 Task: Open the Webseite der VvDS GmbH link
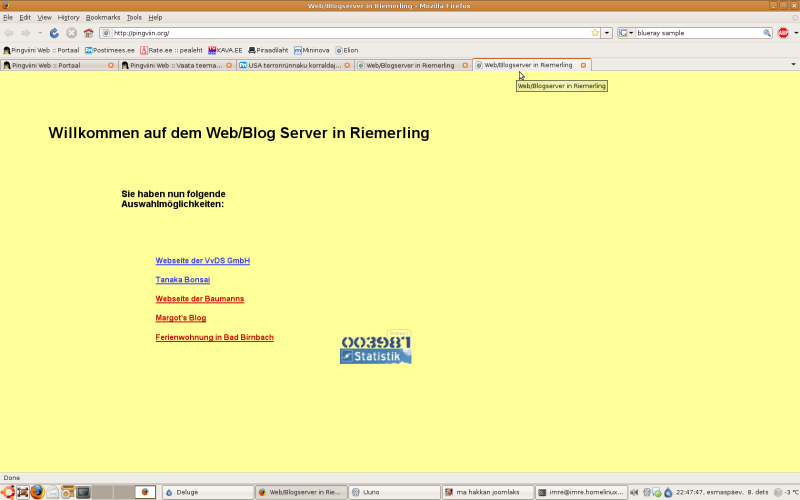(203, 261)
